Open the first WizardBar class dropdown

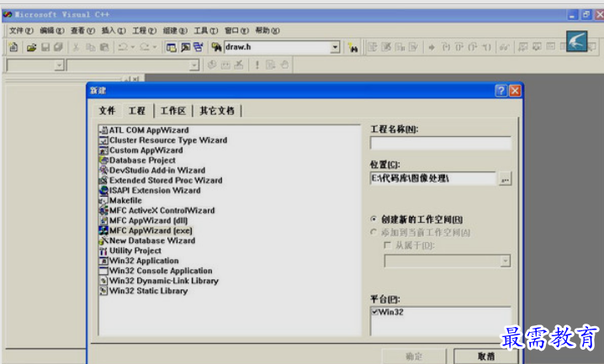pos(59,65)
